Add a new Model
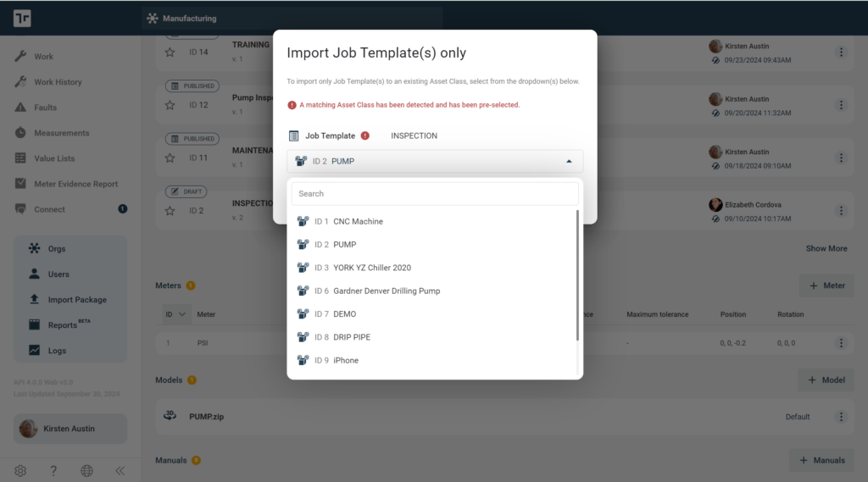 [826, 380]
